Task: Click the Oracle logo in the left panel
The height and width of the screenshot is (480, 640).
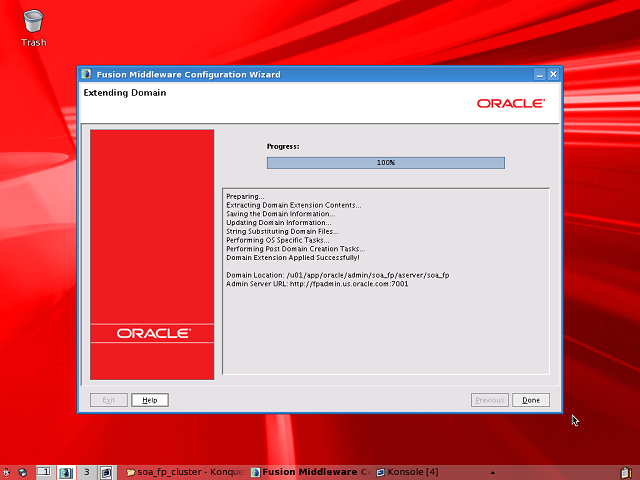Action: pos(153,333)
